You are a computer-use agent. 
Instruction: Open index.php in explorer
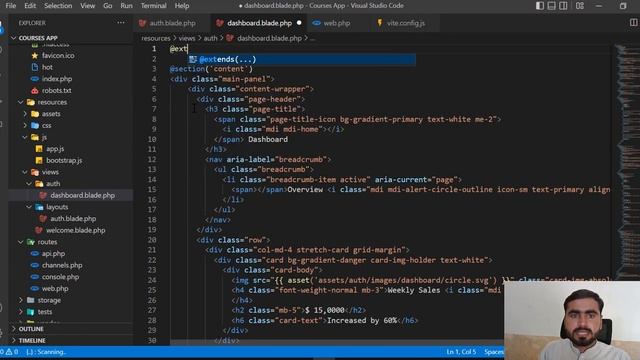pyautogui.click(x=57, y=79)
